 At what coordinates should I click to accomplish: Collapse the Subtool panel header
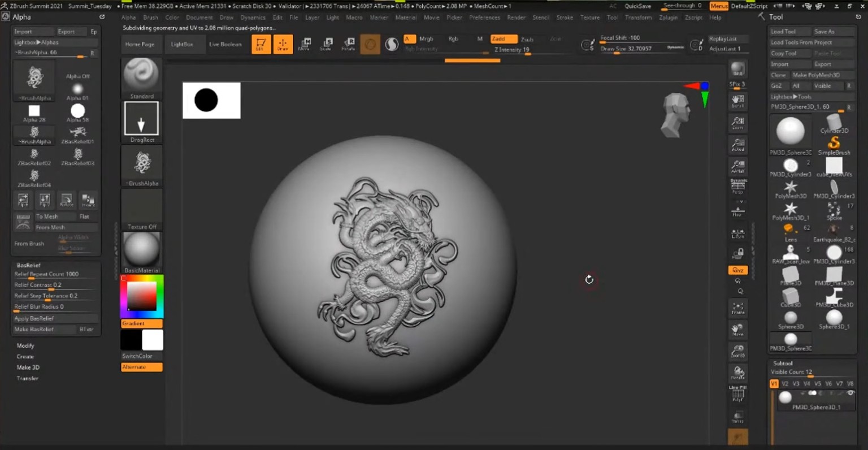tap(783, 363)
